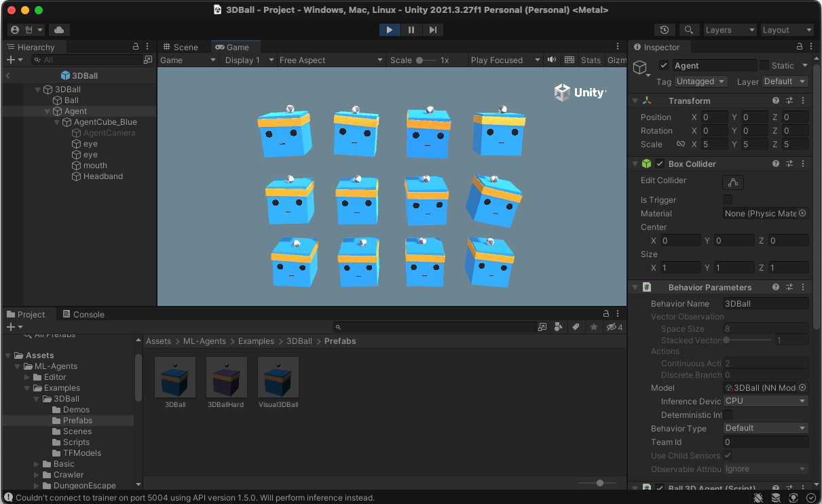
Task: Open Box Collider help icon
Action: tap(776, 163)
